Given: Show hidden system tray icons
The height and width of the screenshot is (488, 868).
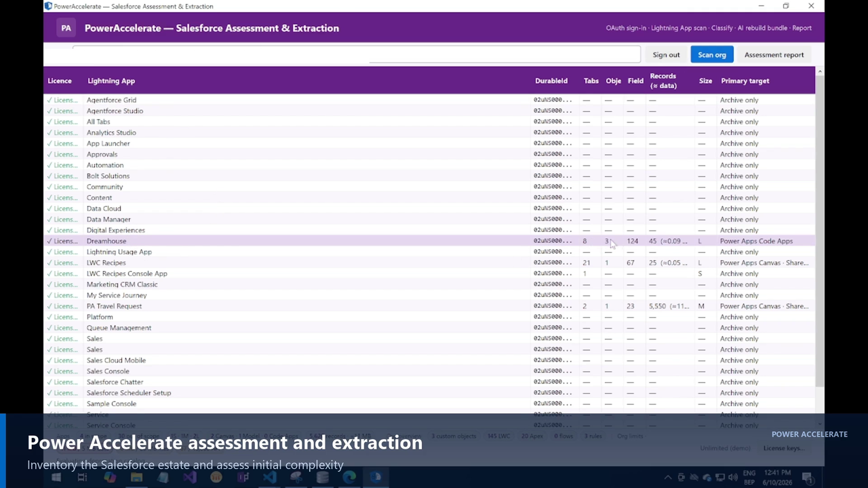Looking at the screenshot, I should (668, 477).
